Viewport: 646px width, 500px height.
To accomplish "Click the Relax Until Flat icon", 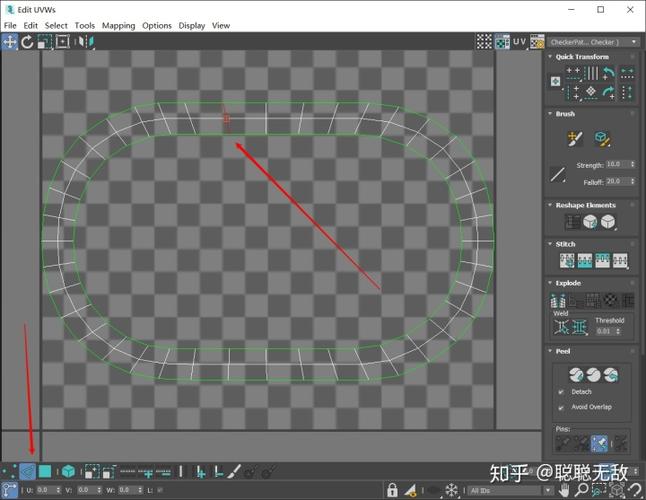I will point(590,222).
